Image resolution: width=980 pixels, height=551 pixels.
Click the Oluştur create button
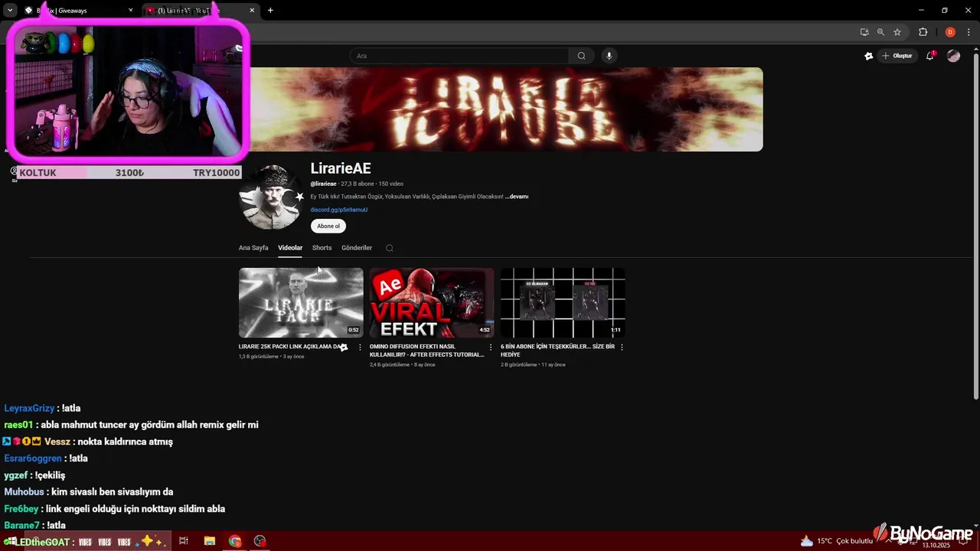pos(897,56)
